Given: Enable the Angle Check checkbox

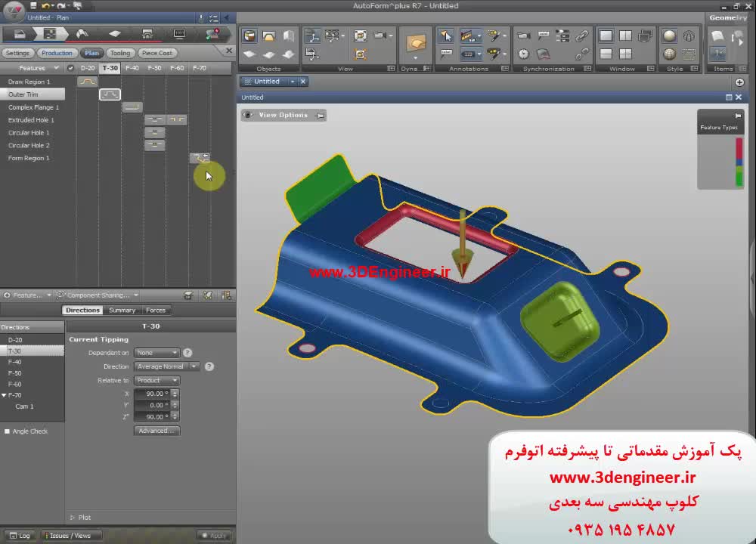Looking at the screenshot, I should (x=8, y=431).
